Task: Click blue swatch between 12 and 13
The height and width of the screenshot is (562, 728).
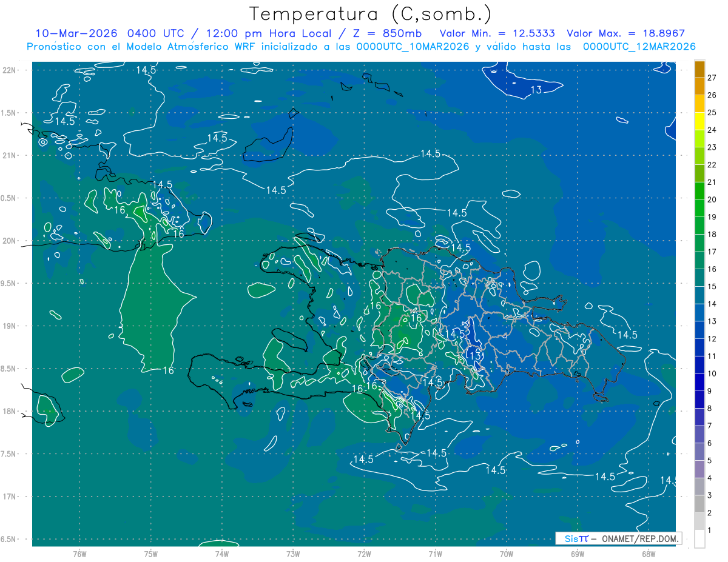Action: pos(699,330)
